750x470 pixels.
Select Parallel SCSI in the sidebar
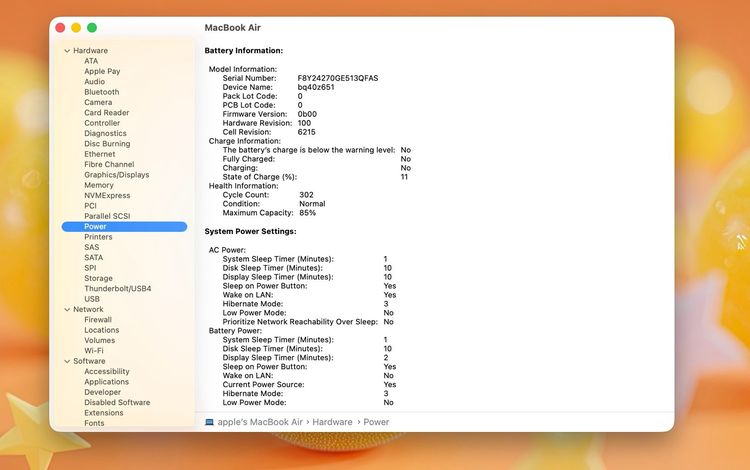click(x=107, y=217)
